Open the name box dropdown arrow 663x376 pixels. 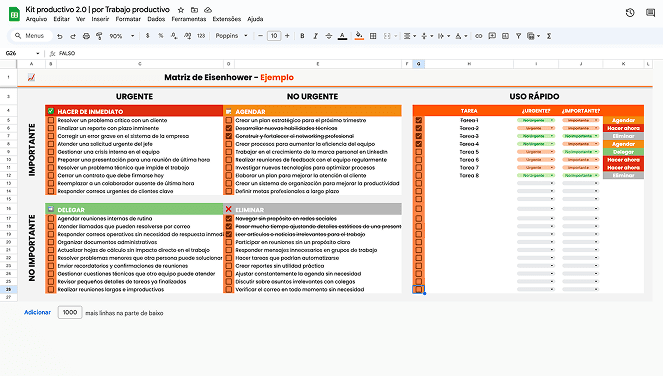pos(38,54)
